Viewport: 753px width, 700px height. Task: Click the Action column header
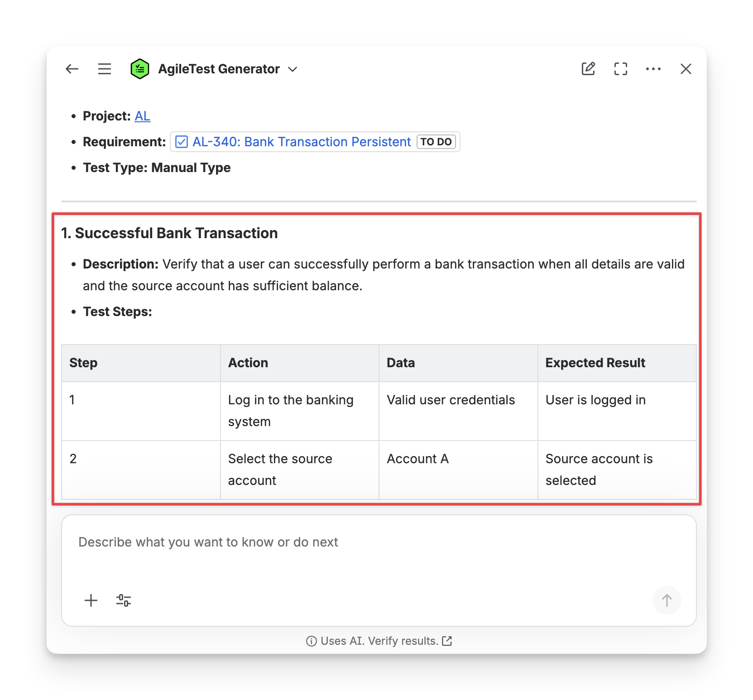pos(248,363)
